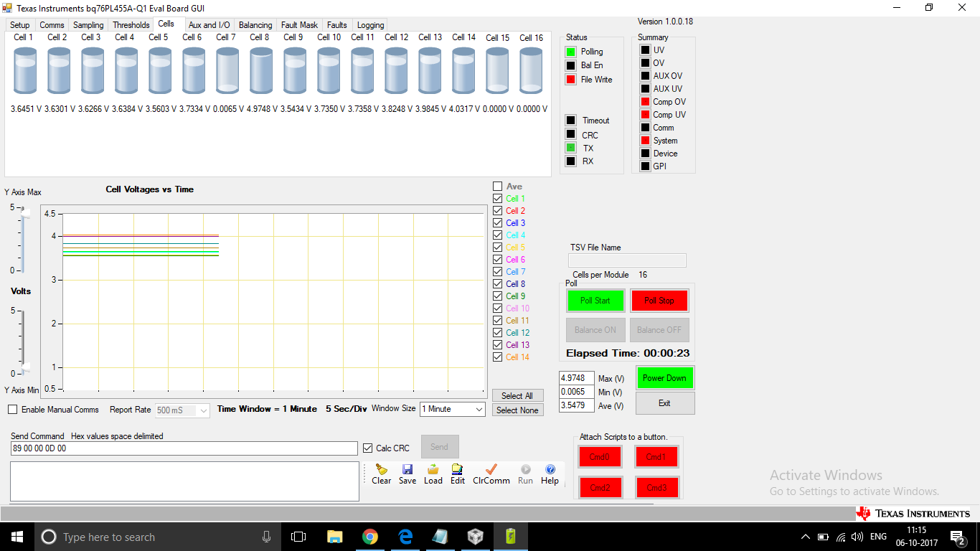Launch Edge browser from taskbar

pyautogui.click(x=405, y=537)
